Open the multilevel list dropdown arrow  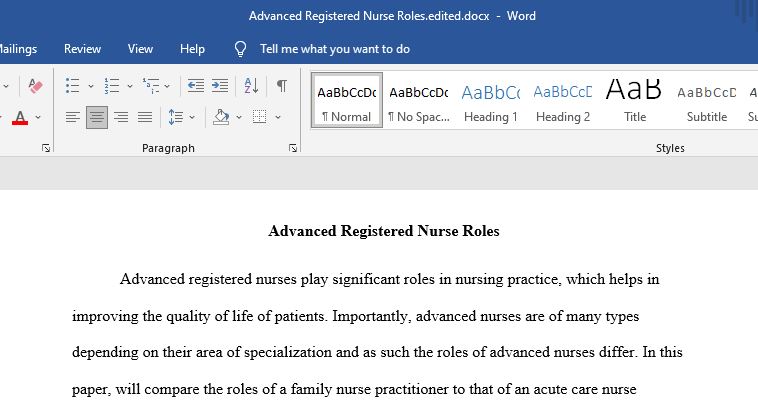tap(167, 86)
